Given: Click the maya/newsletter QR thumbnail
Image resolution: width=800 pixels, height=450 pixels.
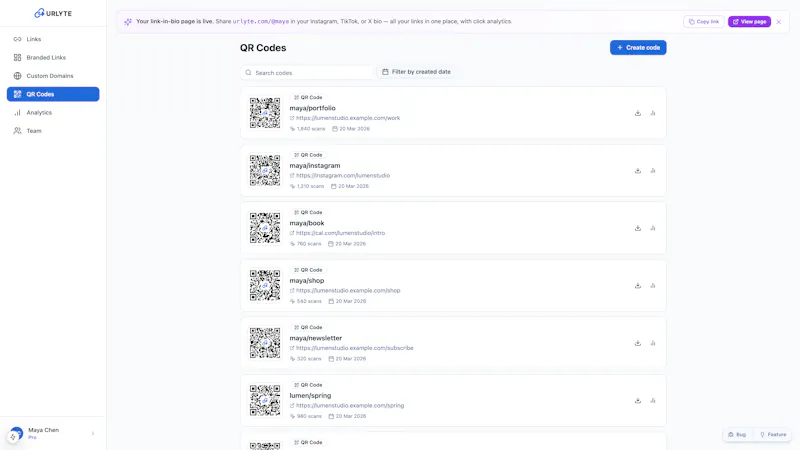Looking at the screenshot, I should tap(265, 343).
